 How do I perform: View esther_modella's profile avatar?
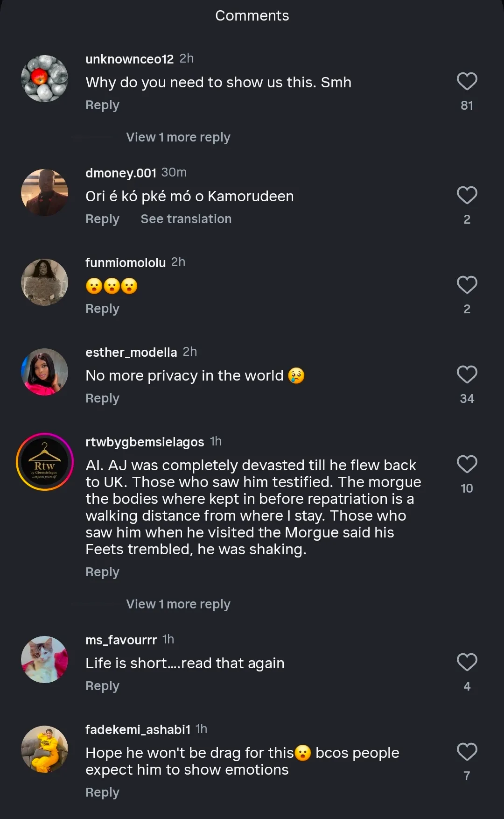[x=45, y=372]
